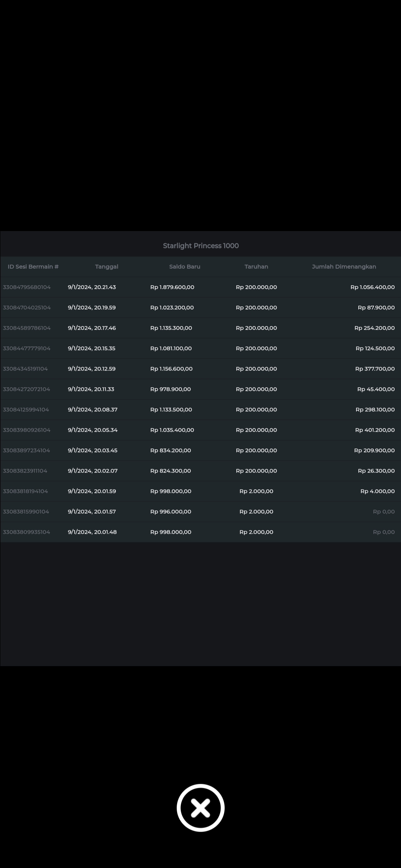Open session ID 33084795680104
Viewport: 401px width, 868px height.
tap(27, 287)
